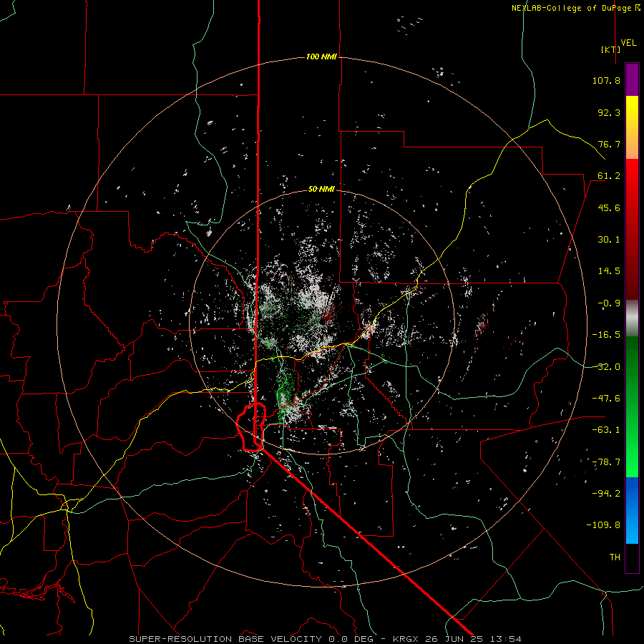Select the 30.1 legend value
644x644 pixels.
coord(609,240)
